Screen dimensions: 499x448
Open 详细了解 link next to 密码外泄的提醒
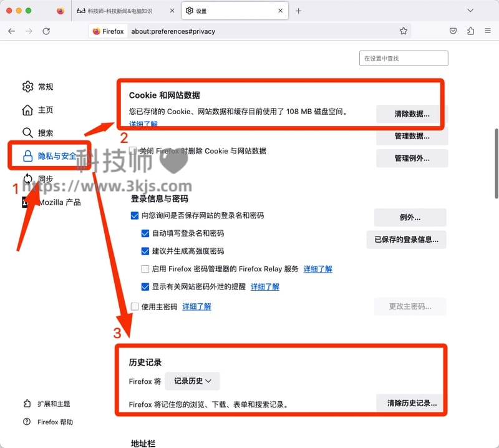[x=264, y=287]
